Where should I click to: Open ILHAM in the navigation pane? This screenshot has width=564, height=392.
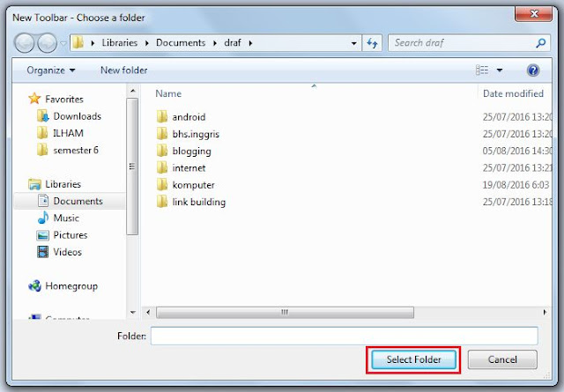69,133
